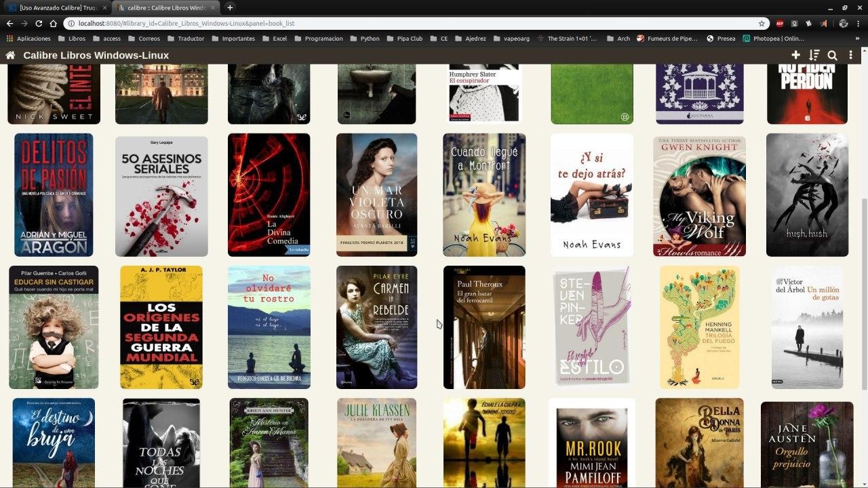Bookmark this page with the star icon
Viewport: 868px width, 488px height.
click(762, 23)
